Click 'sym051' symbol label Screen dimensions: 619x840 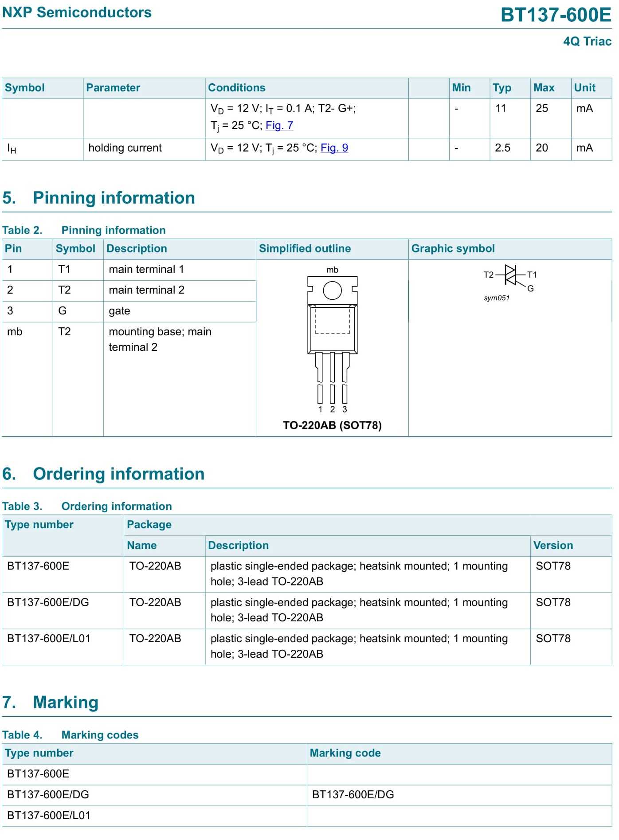497,298
